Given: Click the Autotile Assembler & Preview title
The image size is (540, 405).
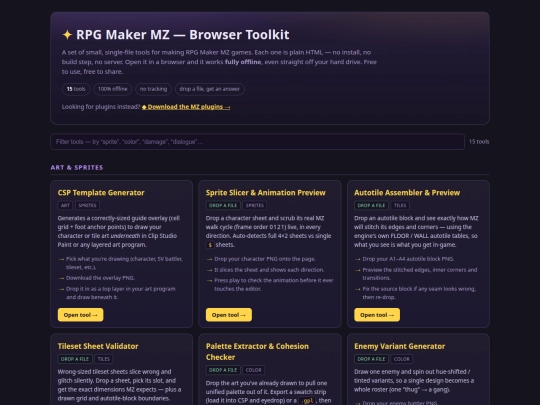Looking at the screenshot, I should point(407,193).
